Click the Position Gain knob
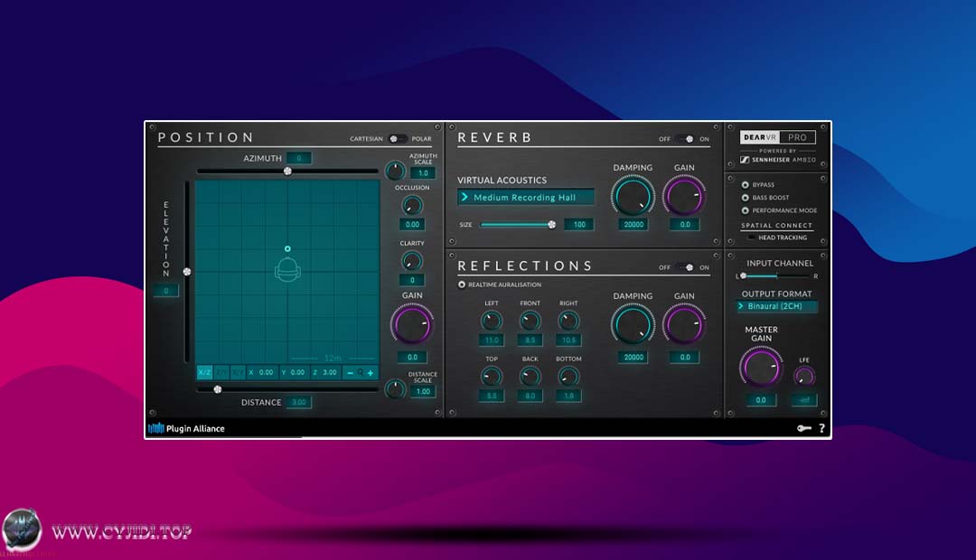Screen dimensions: 976x560 (x=411, y=324)
